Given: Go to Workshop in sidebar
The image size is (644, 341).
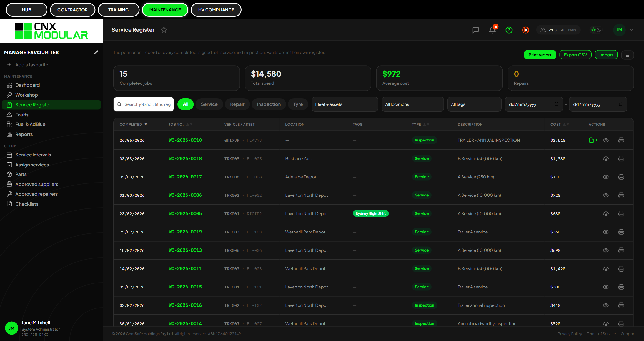Looking at the screenshot, I should coord(51,95).
